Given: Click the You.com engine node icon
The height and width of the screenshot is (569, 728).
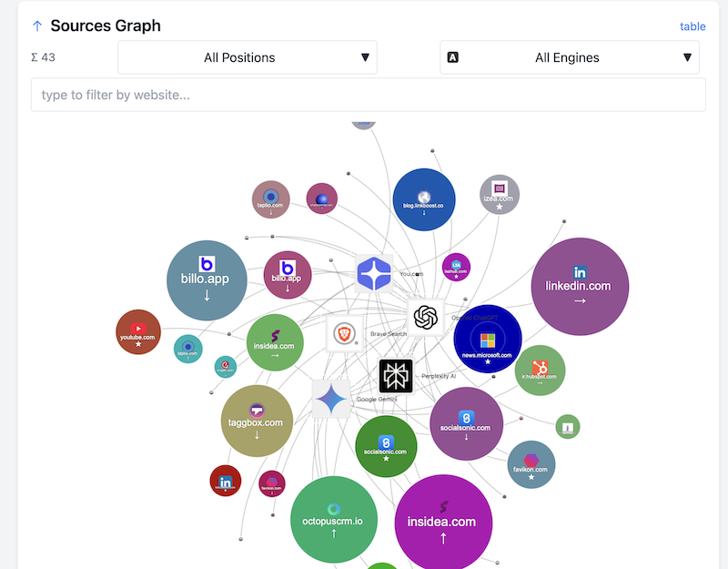Looking at the screenshot, I should 373,273.
